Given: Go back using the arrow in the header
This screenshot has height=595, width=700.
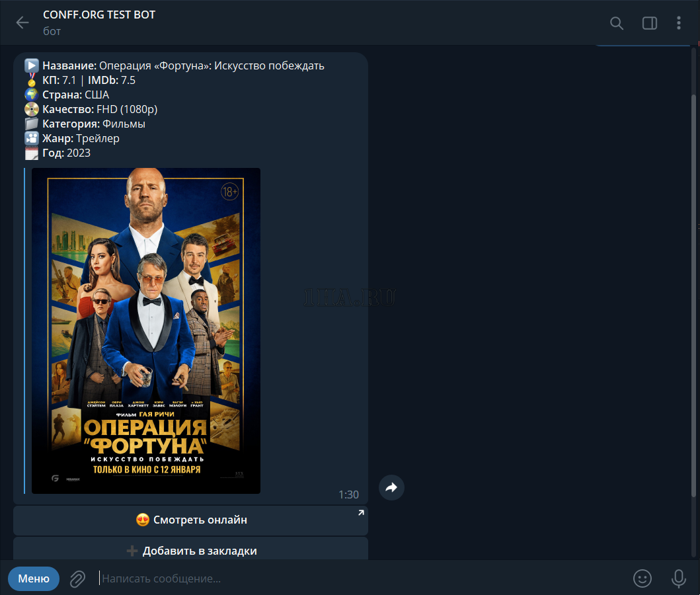Looking at the screenshot, I should click(x=22, y=22).
